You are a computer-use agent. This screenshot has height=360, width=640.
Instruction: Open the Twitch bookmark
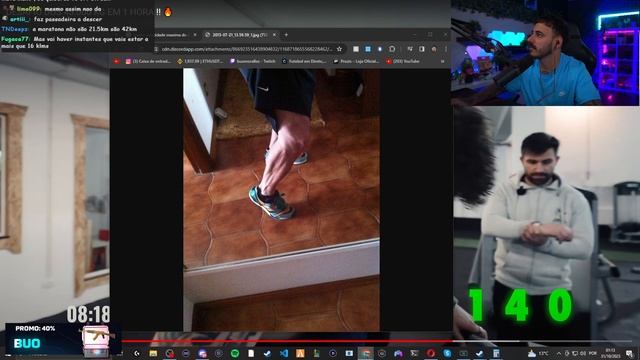click(253, 61)
